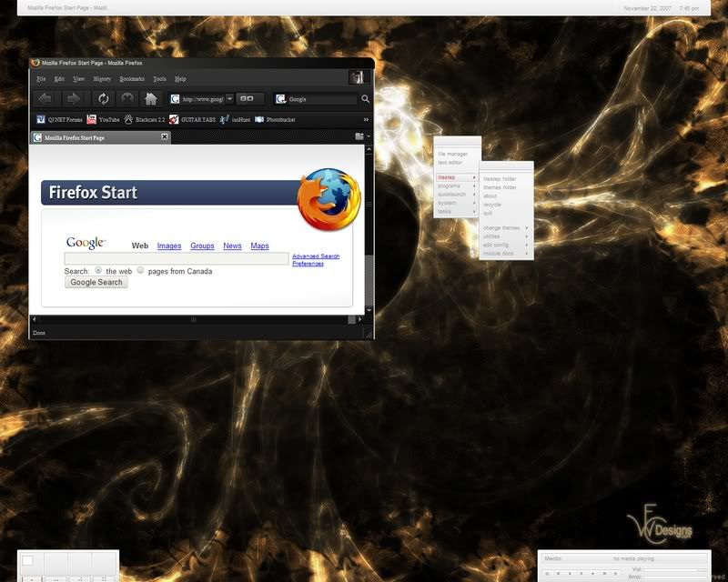Click the magnifier icon in the Firefox search bar
728x582 pixels.
(366, 99)
